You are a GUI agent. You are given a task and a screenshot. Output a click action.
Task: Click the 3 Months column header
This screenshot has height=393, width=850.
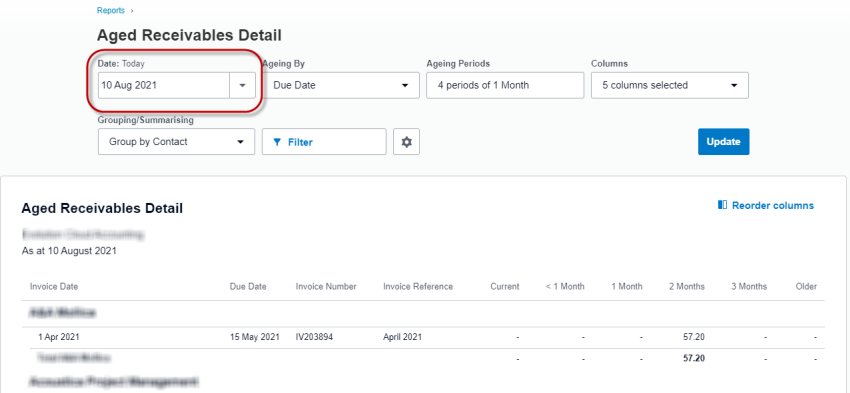(749, 286)
